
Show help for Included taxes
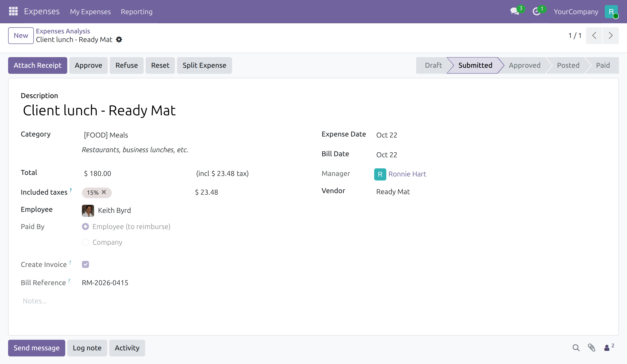tap(71, 190)
